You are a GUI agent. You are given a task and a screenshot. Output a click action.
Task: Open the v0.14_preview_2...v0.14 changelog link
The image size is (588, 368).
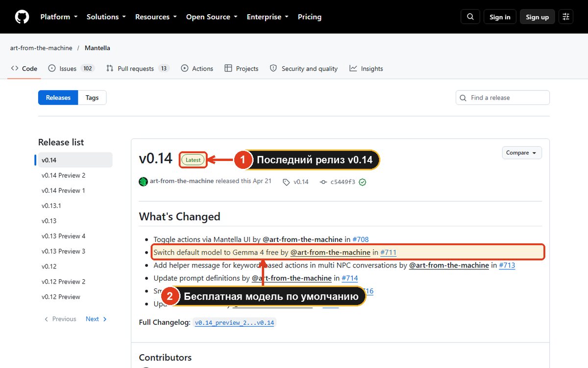(235, 322)
